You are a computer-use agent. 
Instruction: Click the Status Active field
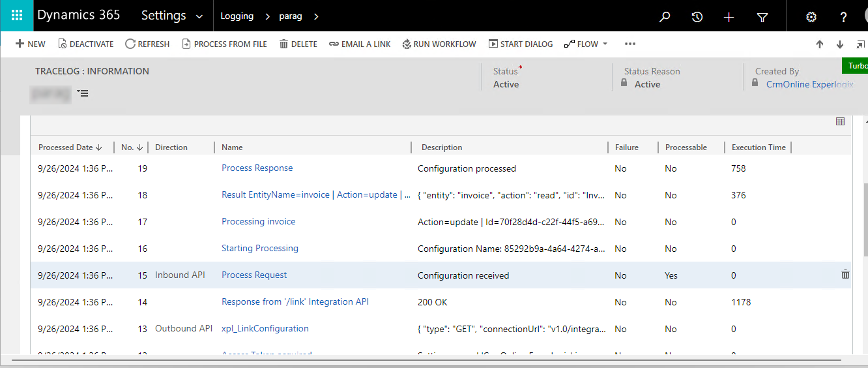click(x=506, y=84)
